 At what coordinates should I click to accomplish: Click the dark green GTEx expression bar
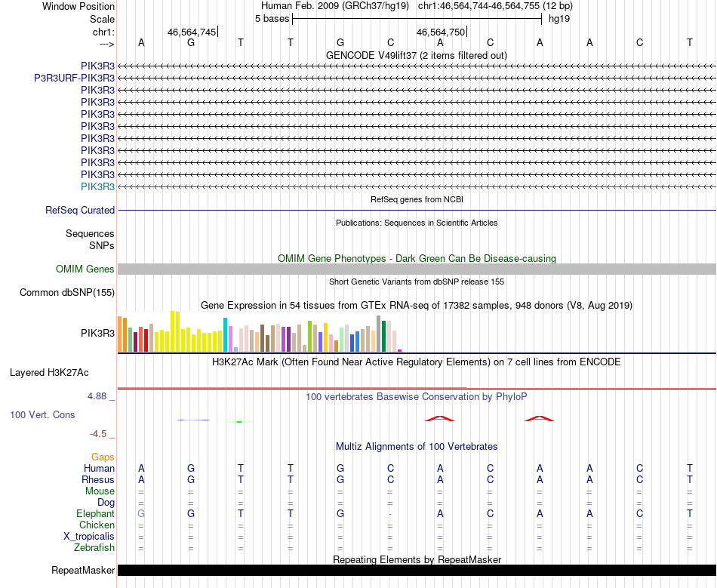384,336
